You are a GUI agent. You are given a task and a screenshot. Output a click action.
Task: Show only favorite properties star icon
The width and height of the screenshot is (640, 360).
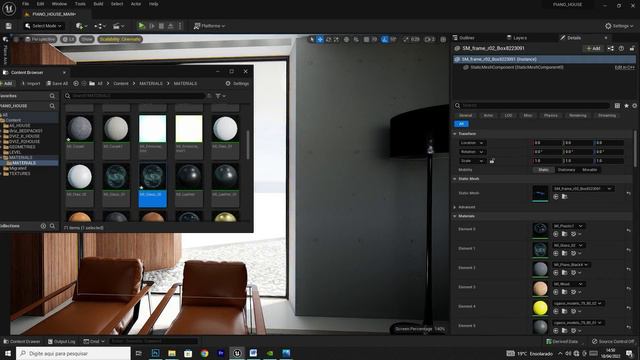tap(626, 106)
